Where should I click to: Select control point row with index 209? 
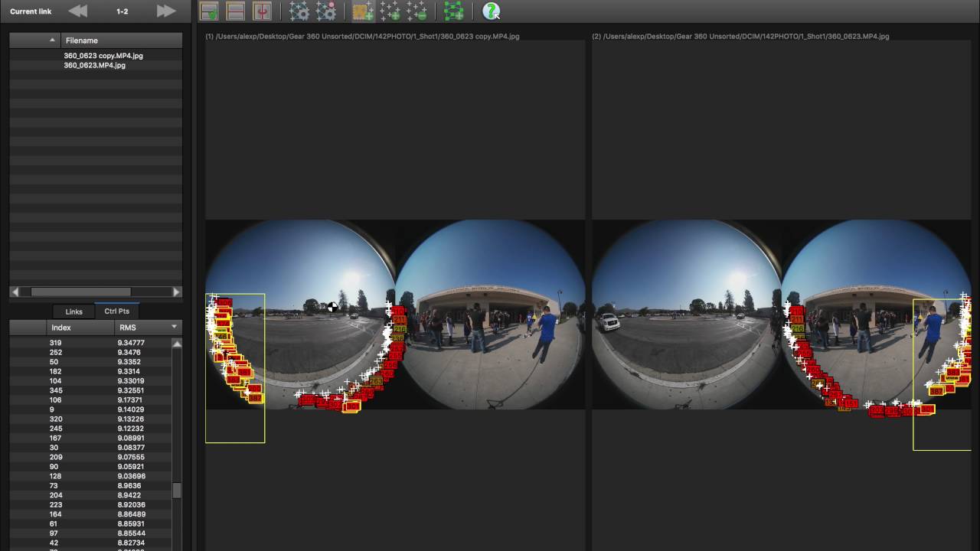tap(90, 458)
